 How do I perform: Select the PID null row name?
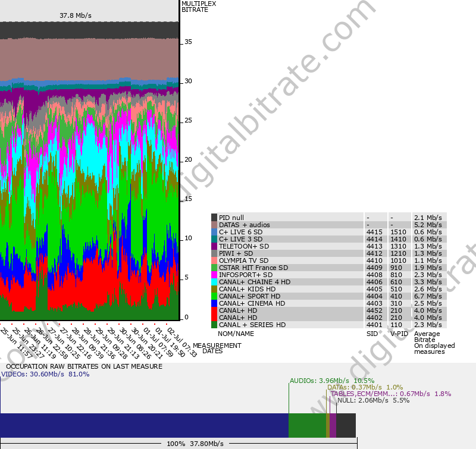[x=231, y=218]
